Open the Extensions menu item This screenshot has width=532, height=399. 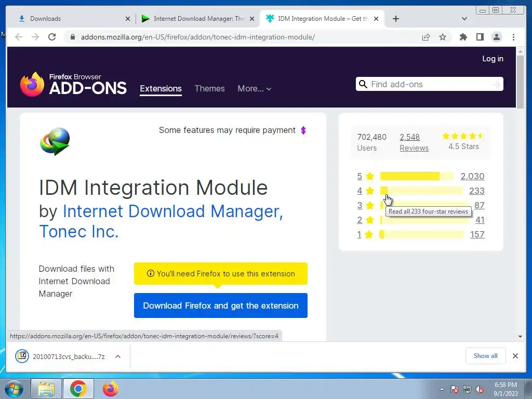(x=161, y=88)
